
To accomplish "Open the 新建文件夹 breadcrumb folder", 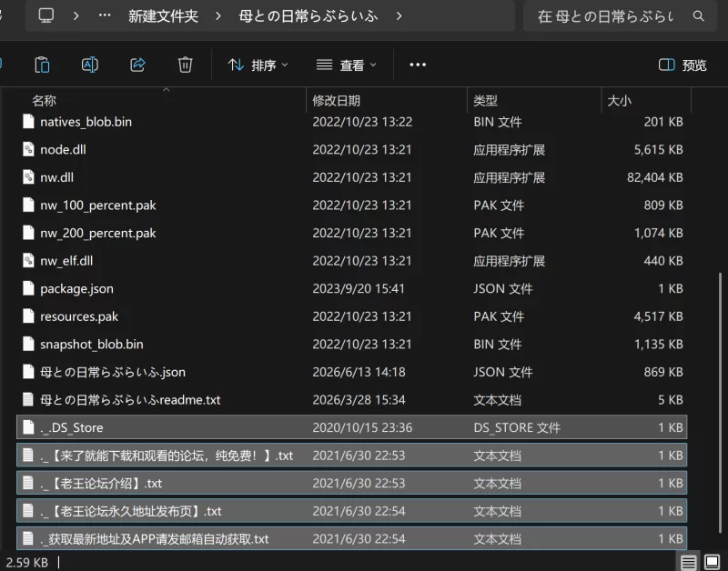I will (164, 16).
